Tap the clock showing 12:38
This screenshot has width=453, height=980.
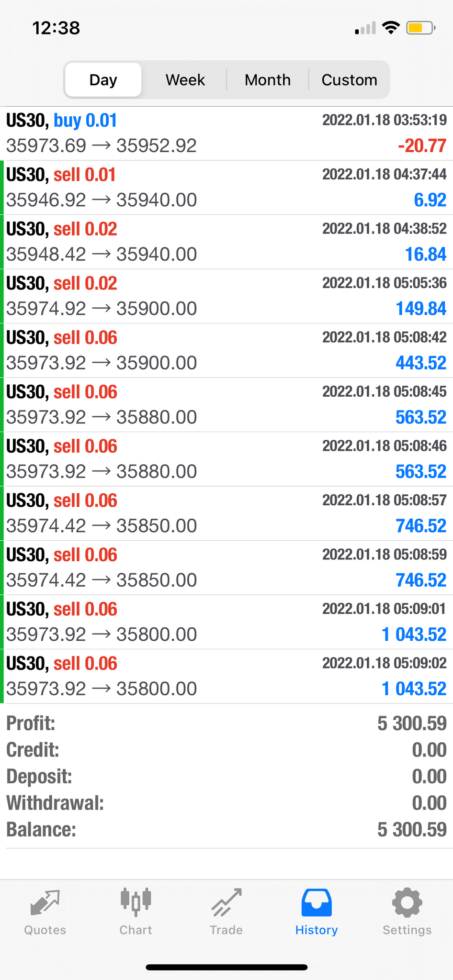click(x=56, y=28)
